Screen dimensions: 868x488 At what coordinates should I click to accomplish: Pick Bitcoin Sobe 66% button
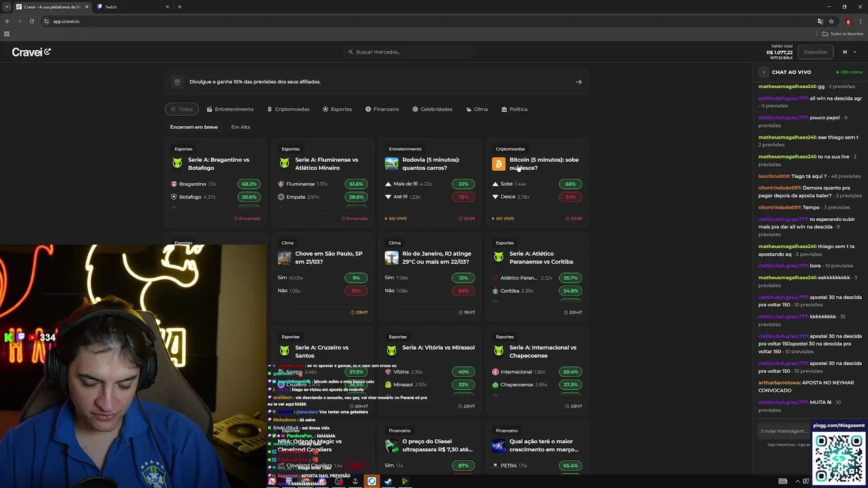click(570, 184)
